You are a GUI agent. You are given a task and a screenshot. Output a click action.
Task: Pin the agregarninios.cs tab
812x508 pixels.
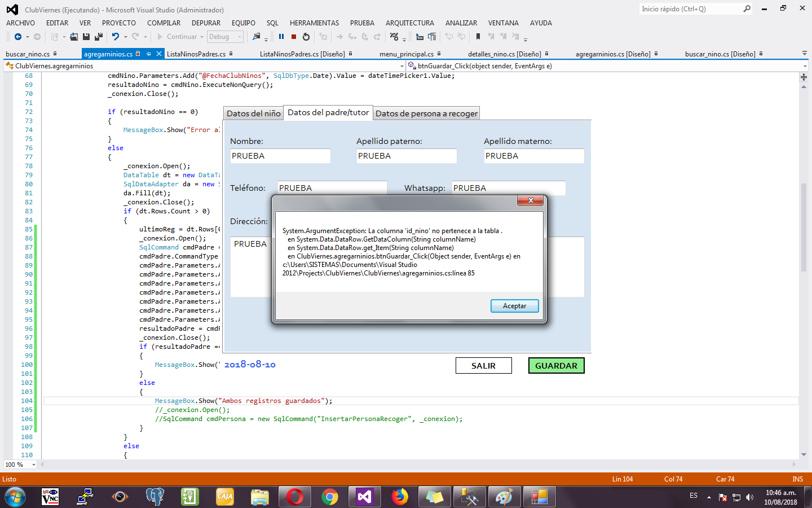click(x=149, y=54)
